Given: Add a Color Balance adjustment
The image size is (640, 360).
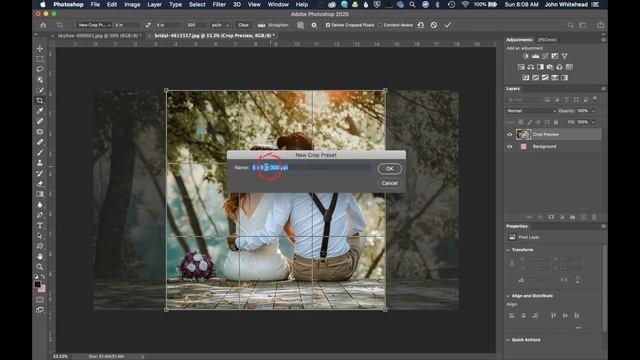Looking at the screenshot, I should (531, 67).
